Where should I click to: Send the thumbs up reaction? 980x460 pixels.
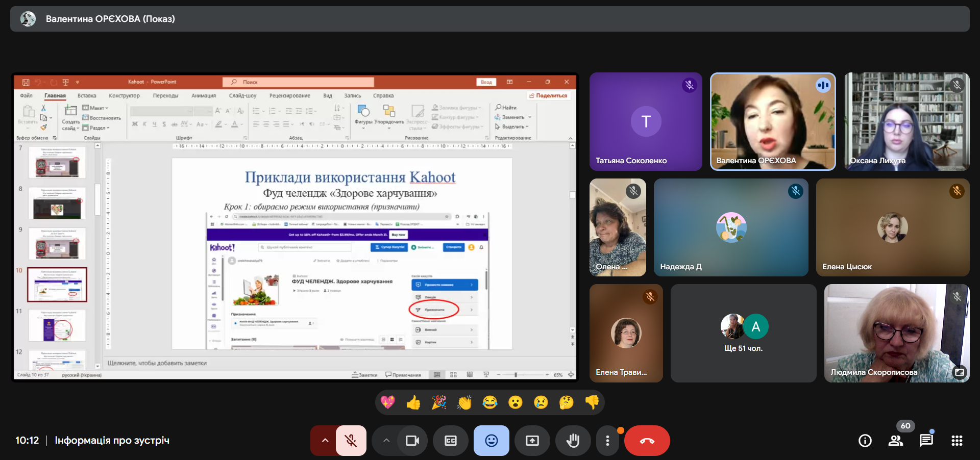413,402
